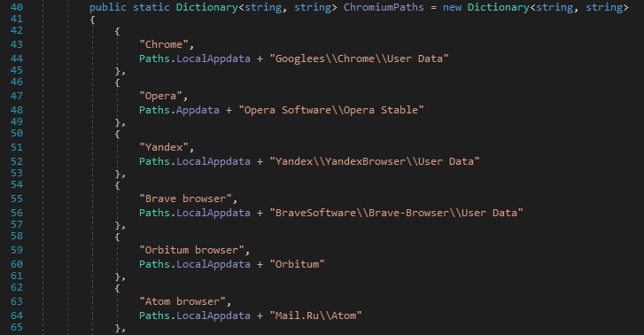This screenshot has width=644, height=335.
Task: Click the "new" keyword
Action: click(452, 7)
